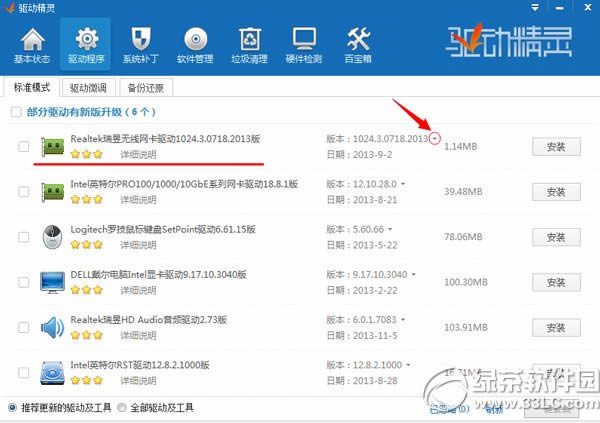600x423 pixels.
Task: Open the title bar menu arrow icon
Action: 535,7
